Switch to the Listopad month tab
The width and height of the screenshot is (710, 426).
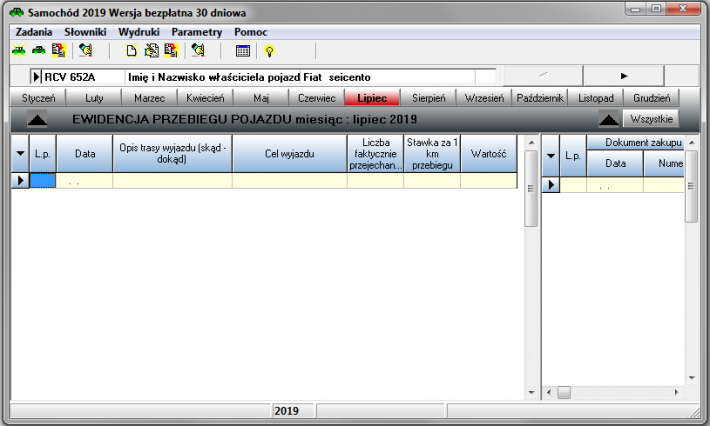[595, 98]
